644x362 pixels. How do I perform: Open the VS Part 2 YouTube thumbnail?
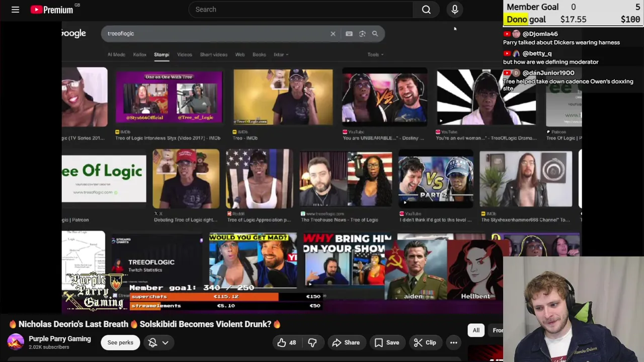tap(436, 179)
